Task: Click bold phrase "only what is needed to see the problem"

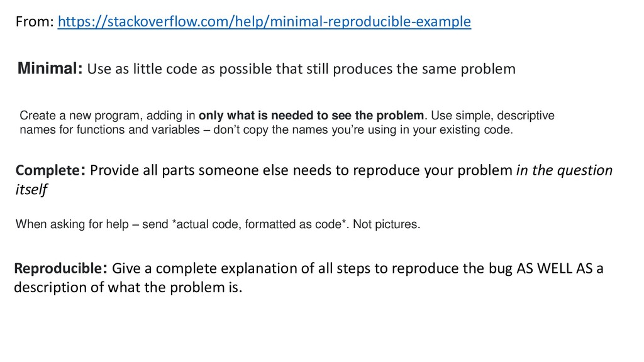Action: pyautogui.click(x=311, y=116)
